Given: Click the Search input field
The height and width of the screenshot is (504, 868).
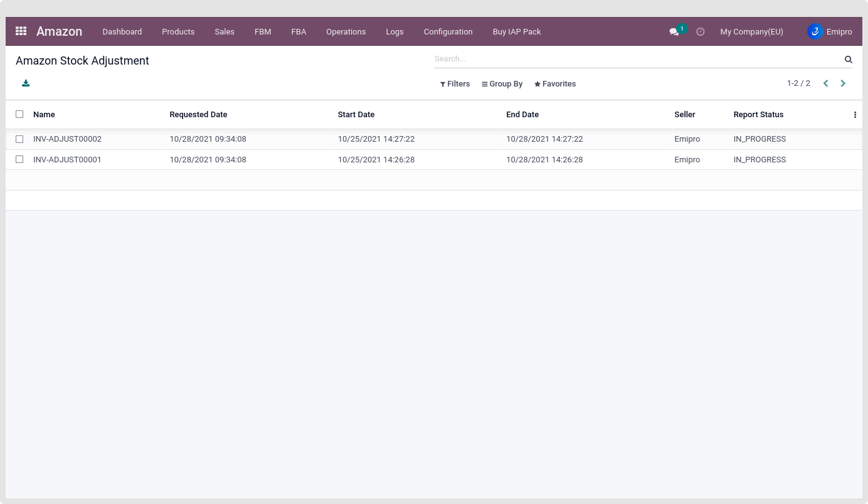Looking at the screenshot, I should [637, 59].
